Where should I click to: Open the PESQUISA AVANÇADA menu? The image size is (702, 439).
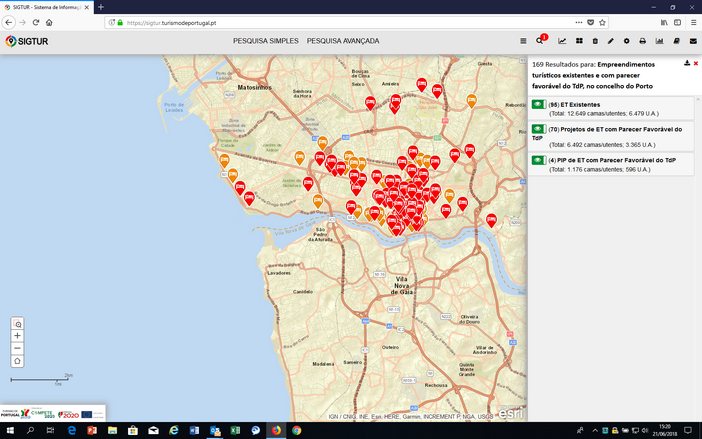click(343, 41)
